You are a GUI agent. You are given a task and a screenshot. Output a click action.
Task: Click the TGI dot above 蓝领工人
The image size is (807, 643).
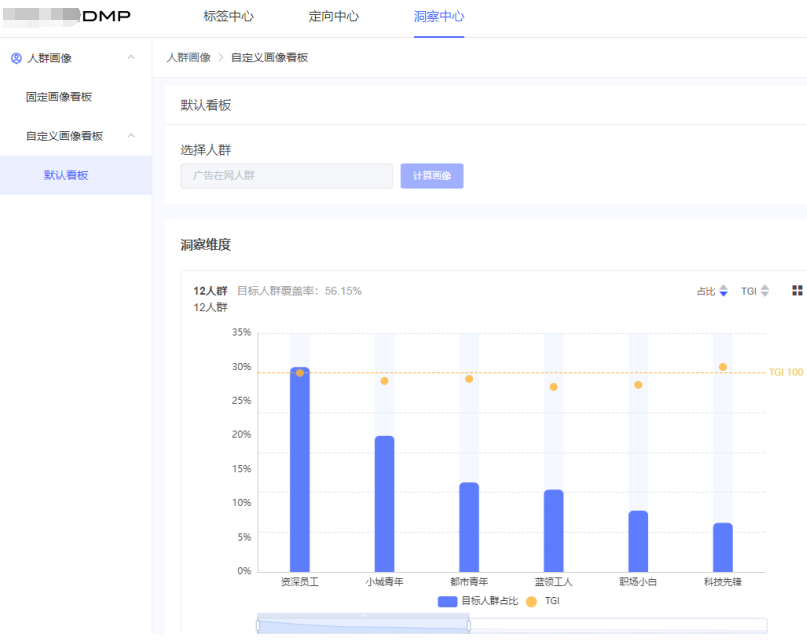tap(553, 387)
